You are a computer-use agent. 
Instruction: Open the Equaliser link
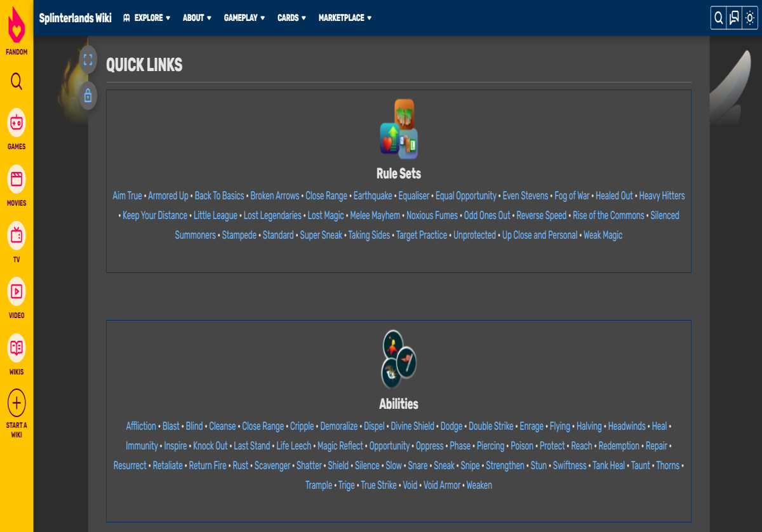(414, 196)
